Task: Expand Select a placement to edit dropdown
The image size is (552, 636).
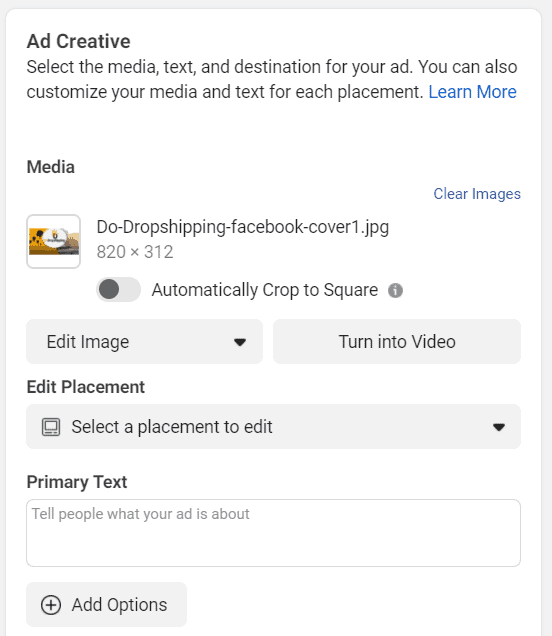Action: tap(273, 426)
